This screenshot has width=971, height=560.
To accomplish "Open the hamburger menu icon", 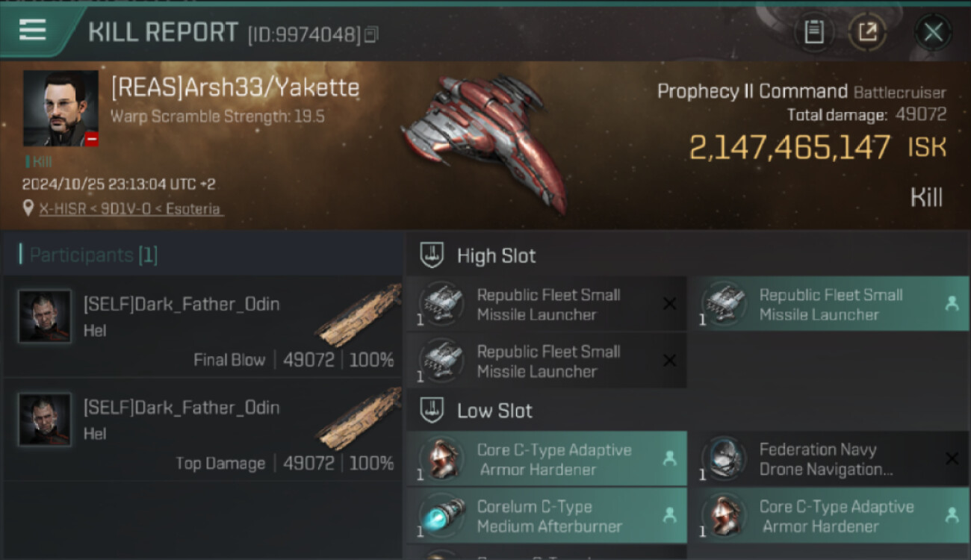I will [32, 31].
